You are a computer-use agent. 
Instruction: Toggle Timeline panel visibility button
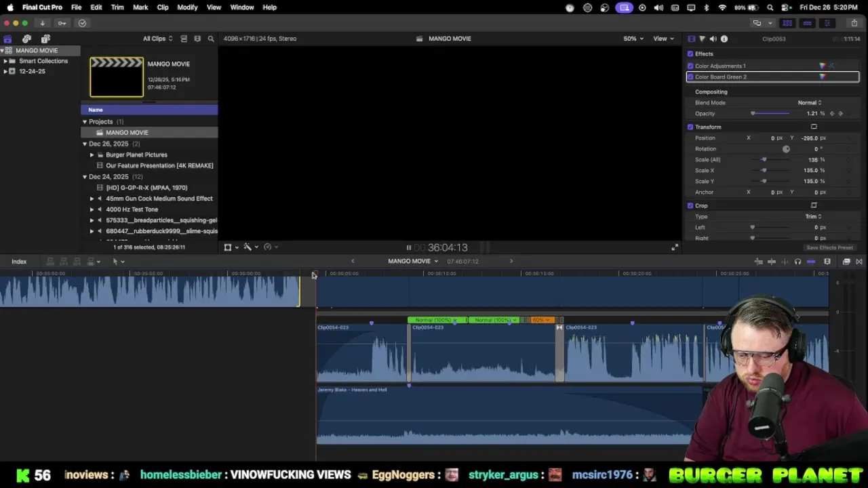[807, 23]
